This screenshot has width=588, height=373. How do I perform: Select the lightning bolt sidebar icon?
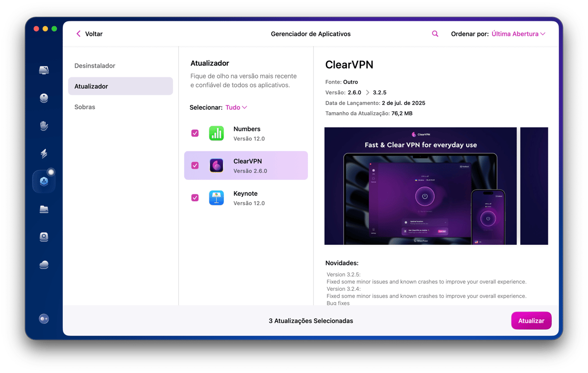point(44,154)
